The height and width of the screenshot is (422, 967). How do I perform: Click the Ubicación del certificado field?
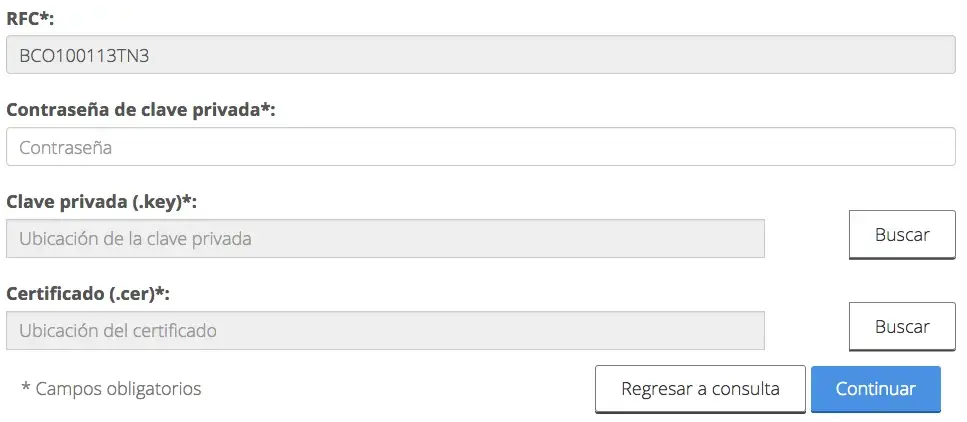[x=385, y=330]
